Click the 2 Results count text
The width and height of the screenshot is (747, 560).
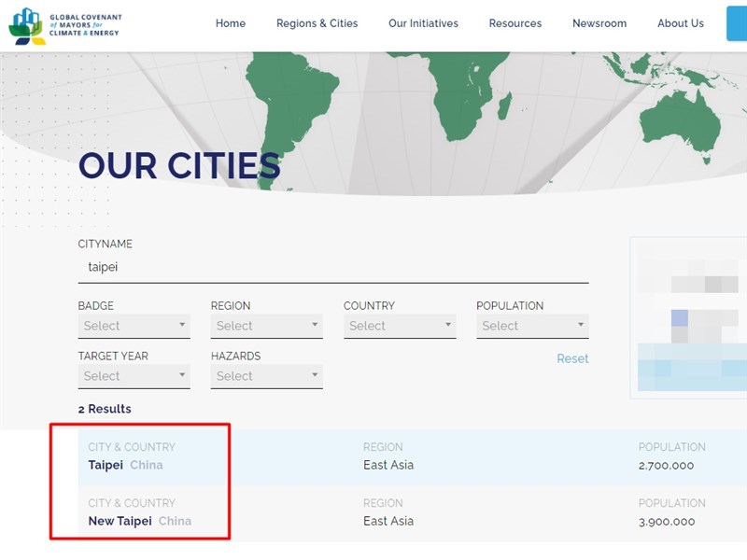pyautogui.click(x=105, y=409)
